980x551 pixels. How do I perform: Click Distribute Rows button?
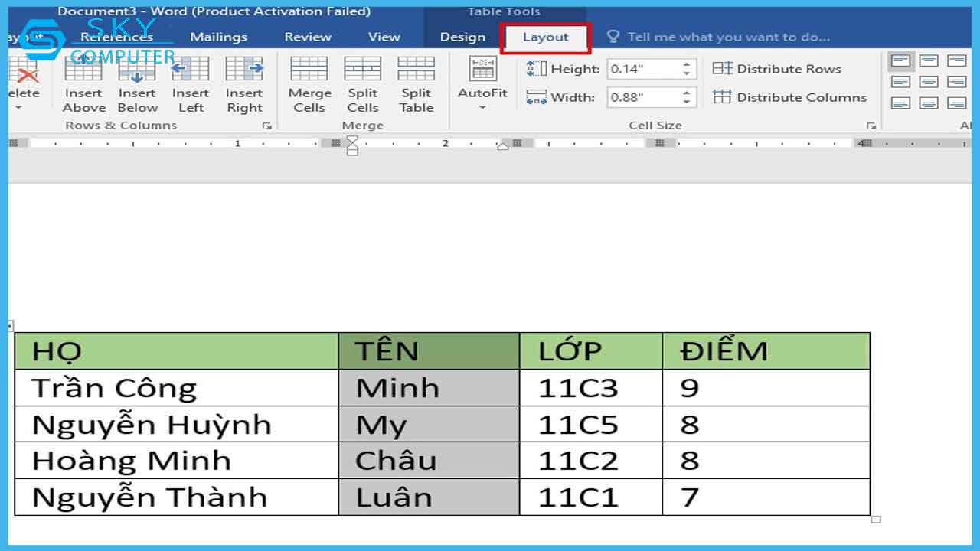coord(777,69)
